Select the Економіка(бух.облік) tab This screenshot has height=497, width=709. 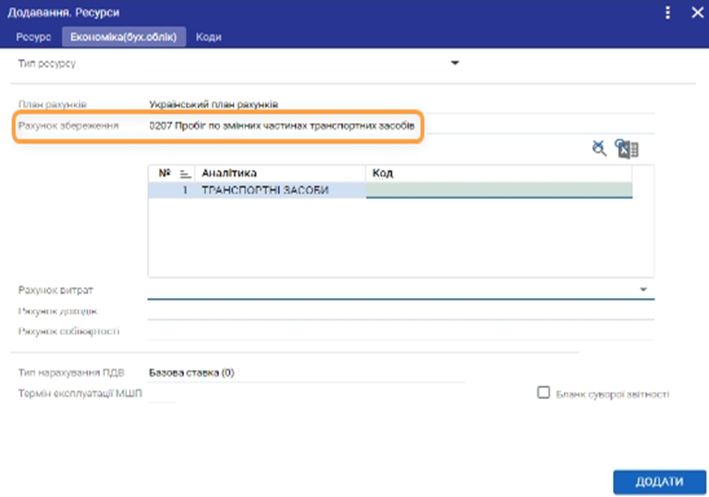click(124, 37)
